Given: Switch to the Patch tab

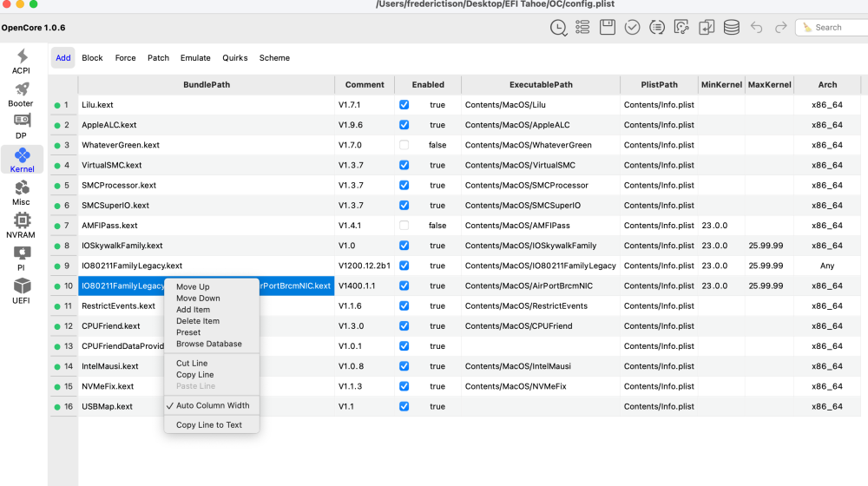Looking at the screenshot, I should 158,57.
